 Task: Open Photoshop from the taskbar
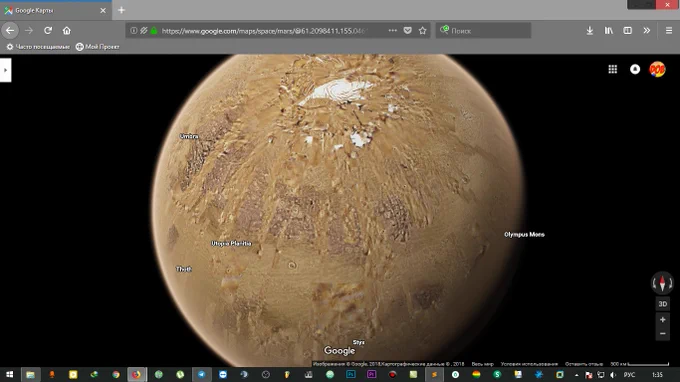point(351,375)
